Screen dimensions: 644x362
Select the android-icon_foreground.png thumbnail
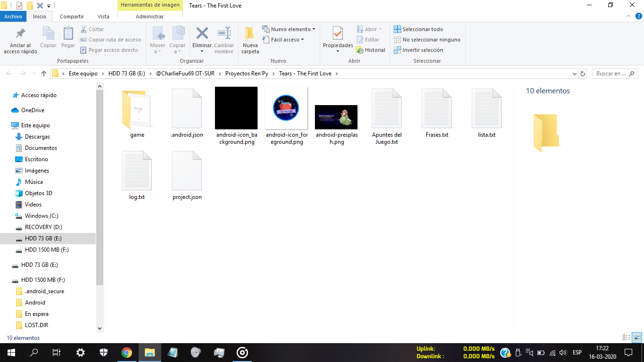(x=286, y=108)
